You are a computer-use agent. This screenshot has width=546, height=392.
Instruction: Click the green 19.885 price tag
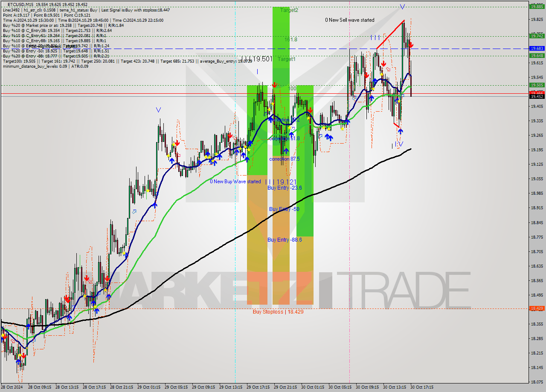point(537,6)
